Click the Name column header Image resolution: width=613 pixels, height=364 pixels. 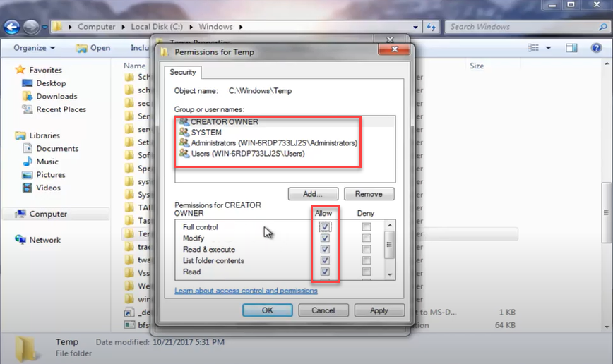(x=134, y=66)
